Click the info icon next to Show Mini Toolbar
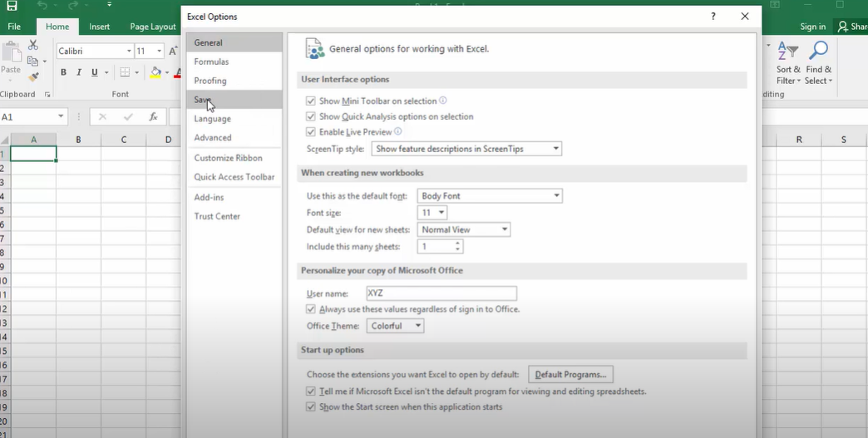Screen dimensions: 868x438 (443, 101)
